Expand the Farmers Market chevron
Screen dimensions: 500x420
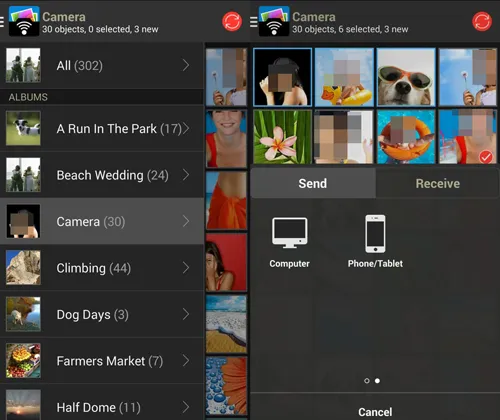(186, 361)
